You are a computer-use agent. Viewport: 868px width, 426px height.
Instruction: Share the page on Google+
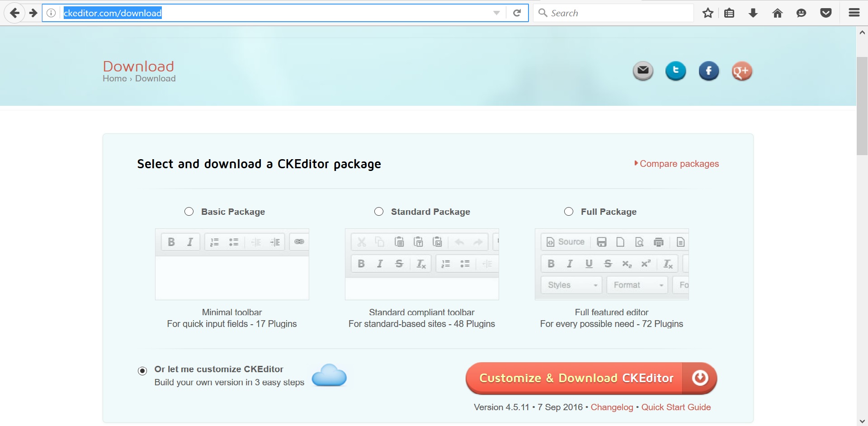(x=741, y=71)
